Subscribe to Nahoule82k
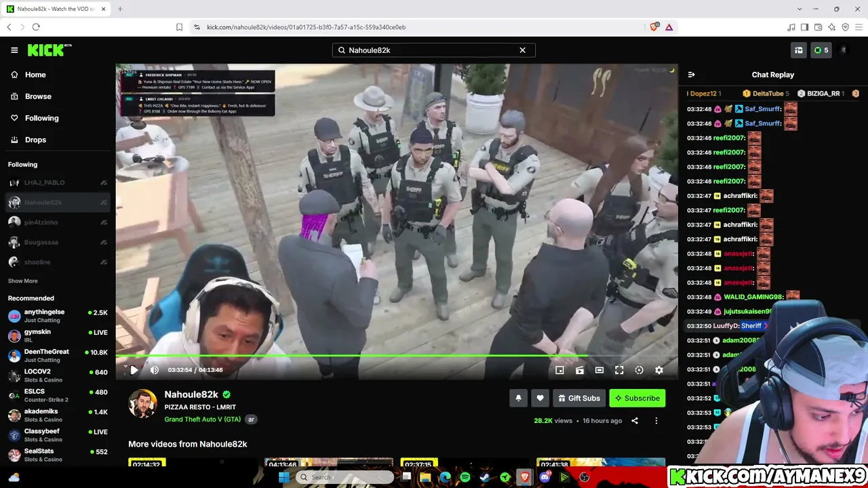Image resolution: width=868 pixels, height=488 pixels. (637, 399)
